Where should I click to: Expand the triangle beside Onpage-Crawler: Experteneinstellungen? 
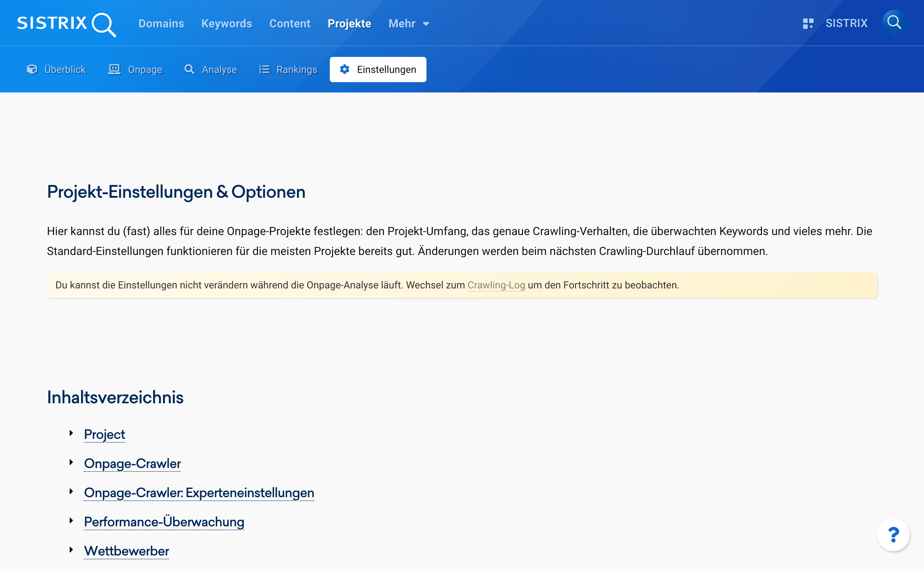click(x=71, y=491)
